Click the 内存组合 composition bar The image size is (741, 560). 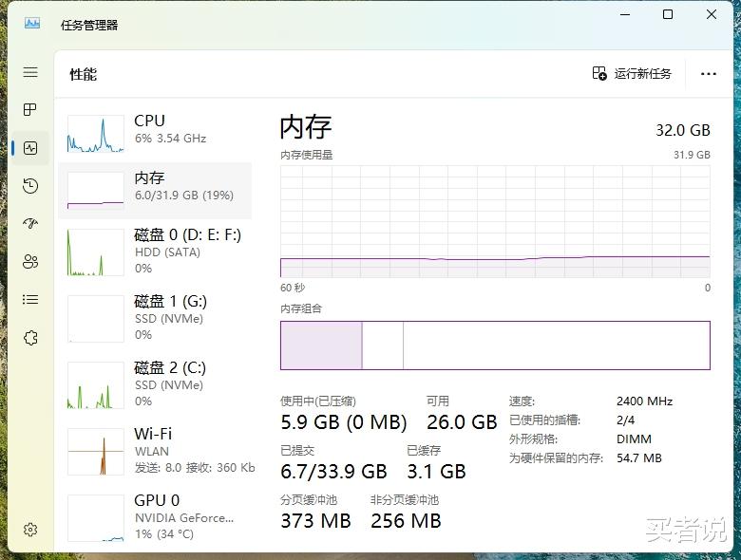point(495,345)
